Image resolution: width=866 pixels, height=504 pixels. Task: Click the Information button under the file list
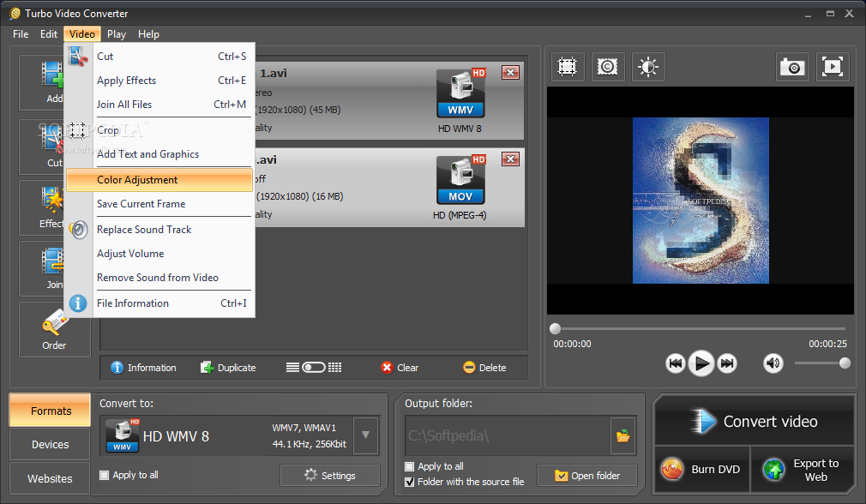(x=143, y=368)
